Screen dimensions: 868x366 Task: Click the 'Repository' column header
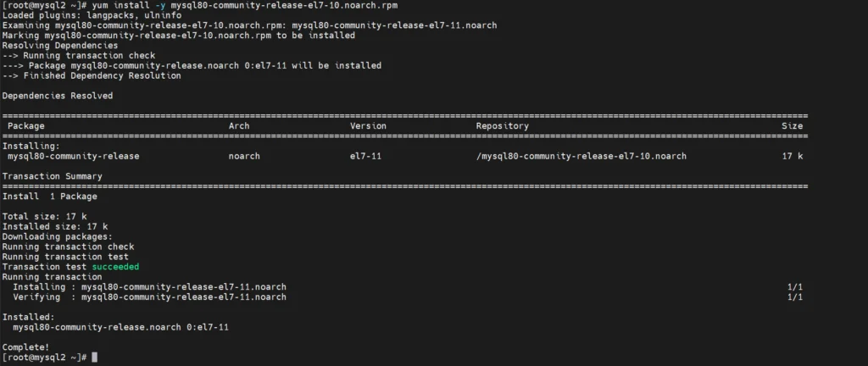[x=503, y=126]
